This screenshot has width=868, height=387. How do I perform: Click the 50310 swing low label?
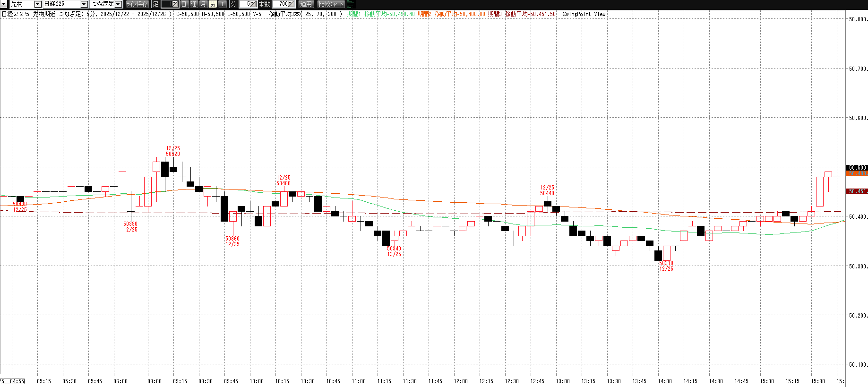(x=666, y=263)
